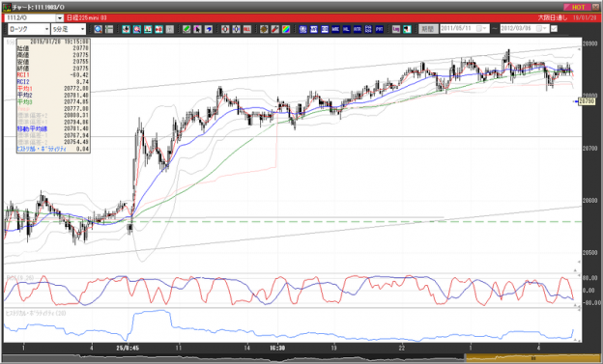Click the ATR indicator icon
This screenshot has height=364, width=603.
coord(358,29)
